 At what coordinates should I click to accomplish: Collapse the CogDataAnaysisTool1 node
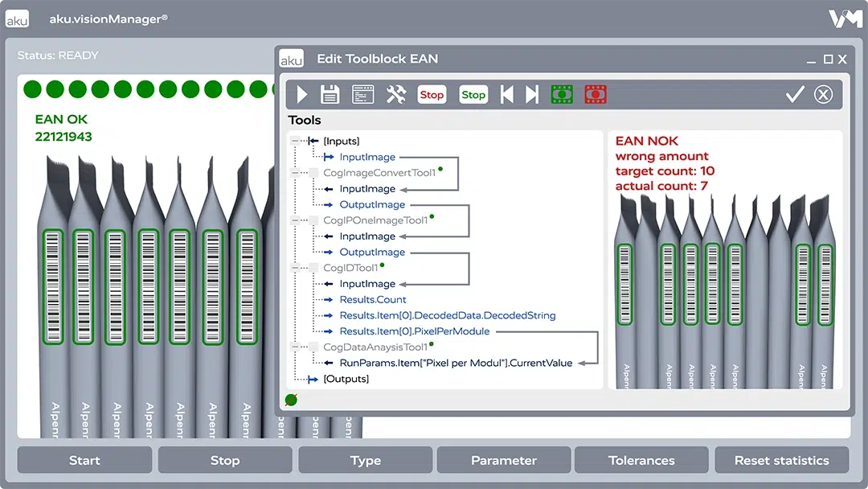(x=296, y=347)
